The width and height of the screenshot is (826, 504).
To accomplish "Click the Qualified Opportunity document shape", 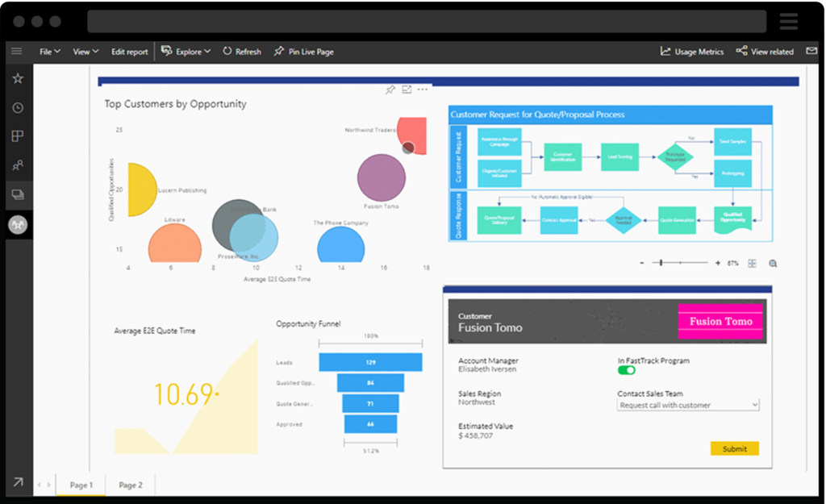I will [x=732, y=219].
